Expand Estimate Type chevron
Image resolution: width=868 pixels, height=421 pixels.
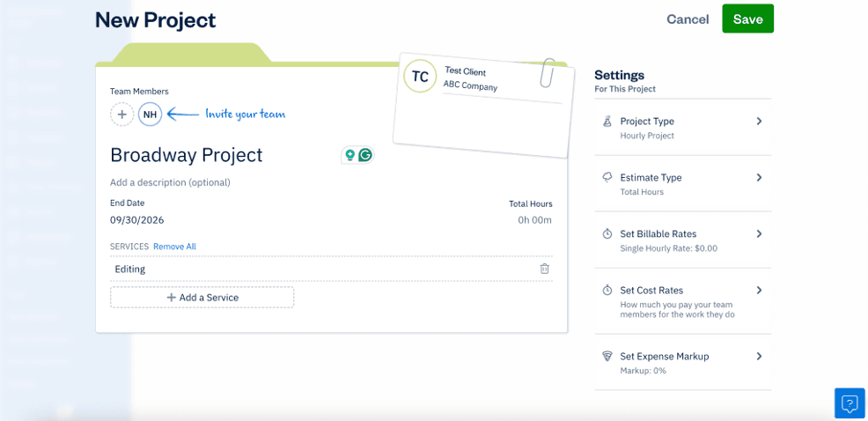tap(759, 177)
